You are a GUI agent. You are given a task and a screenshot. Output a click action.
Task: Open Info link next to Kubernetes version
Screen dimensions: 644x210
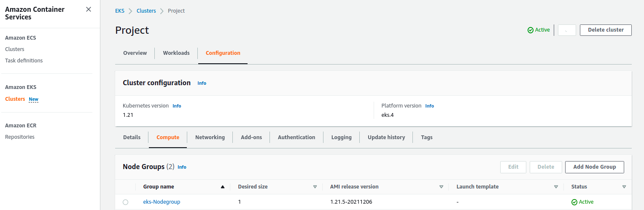177,106
